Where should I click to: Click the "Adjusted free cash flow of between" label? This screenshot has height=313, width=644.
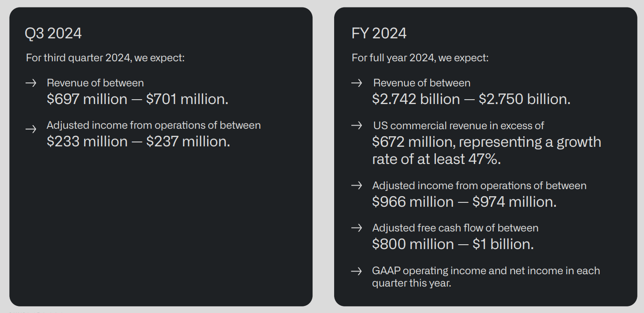pyautogui.click(x=455, y=228)
